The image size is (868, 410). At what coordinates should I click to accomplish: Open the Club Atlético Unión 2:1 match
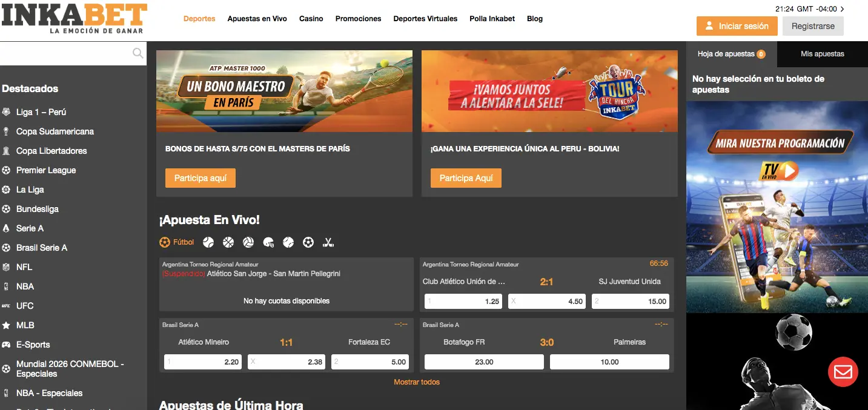546,282
